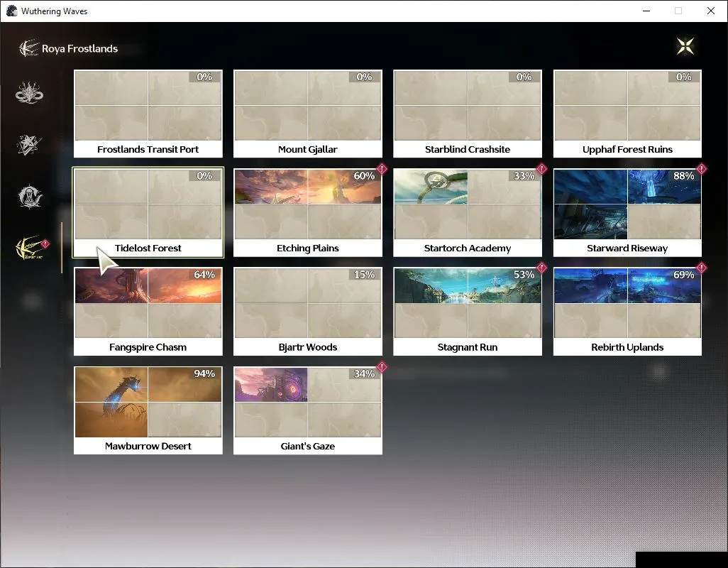Click red alert badge on Etching Plains
This screenshot has width=728, height=568.
[x=382, y=169]
